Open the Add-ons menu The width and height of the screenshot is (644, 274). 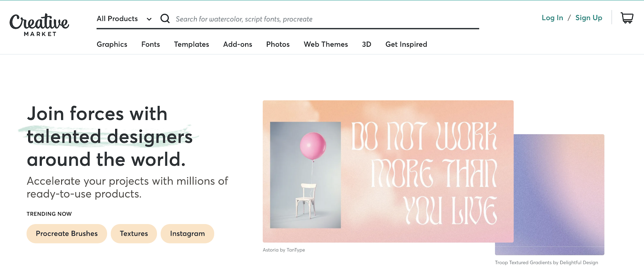click(x=237, y=44)
